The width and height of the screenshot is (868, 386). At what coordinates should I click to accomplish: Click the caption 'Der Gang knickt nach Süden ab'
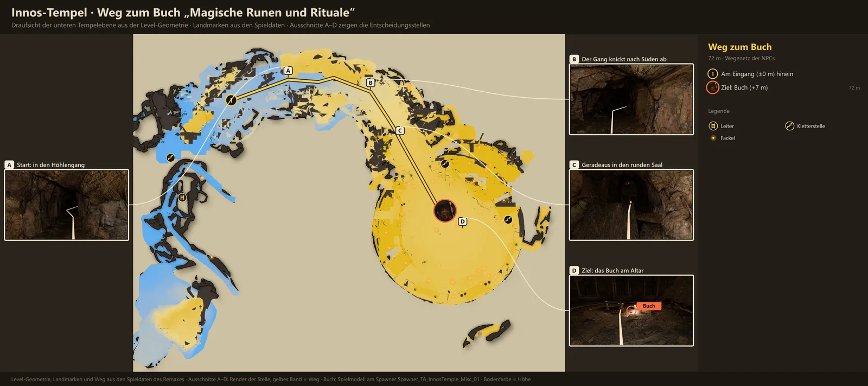[x=624, y=59]
